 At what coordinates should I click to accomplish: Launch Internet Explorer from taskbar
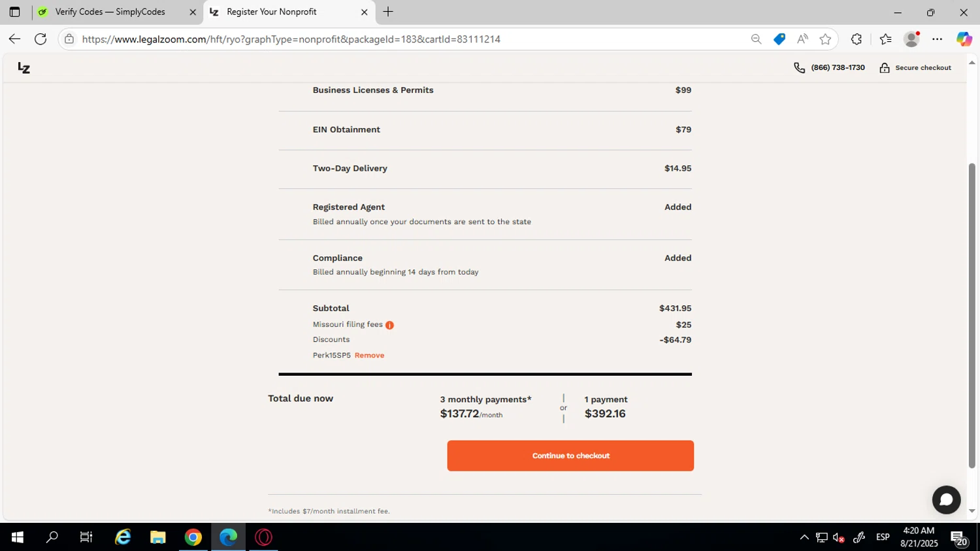[x=123, y=537]
